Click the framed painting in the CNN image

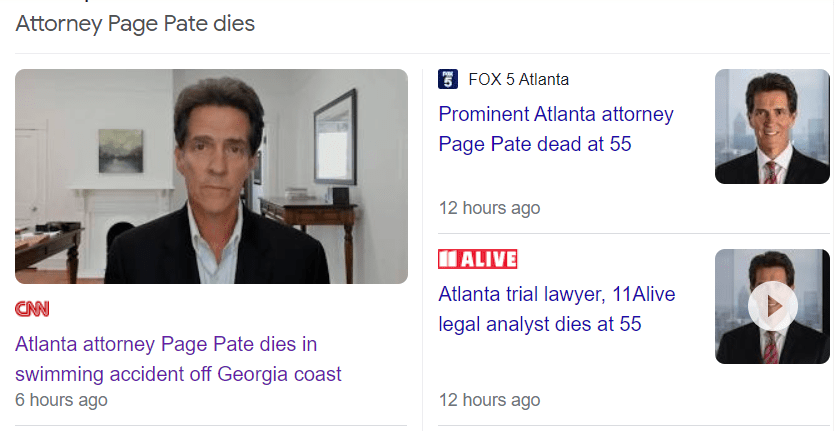[x=120, y=151]
